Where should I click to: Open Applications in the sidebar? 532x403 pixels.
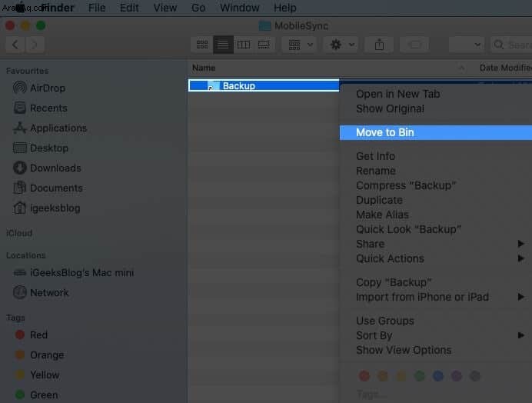click(50, 128)
